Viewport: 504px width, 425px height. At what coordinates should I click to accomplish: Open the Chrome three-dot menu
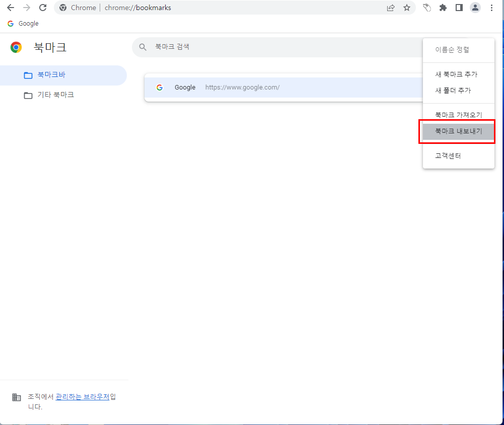point(491,8)
